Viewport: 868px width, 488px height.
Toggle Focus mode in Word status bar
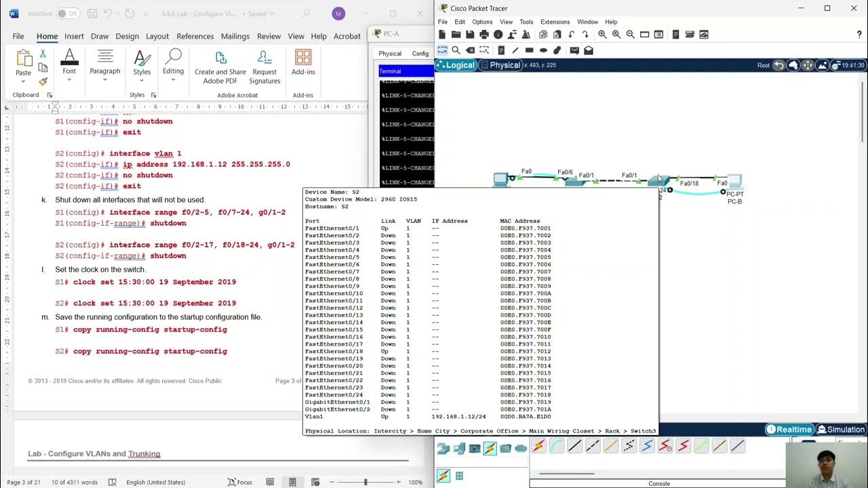point(239,482)
